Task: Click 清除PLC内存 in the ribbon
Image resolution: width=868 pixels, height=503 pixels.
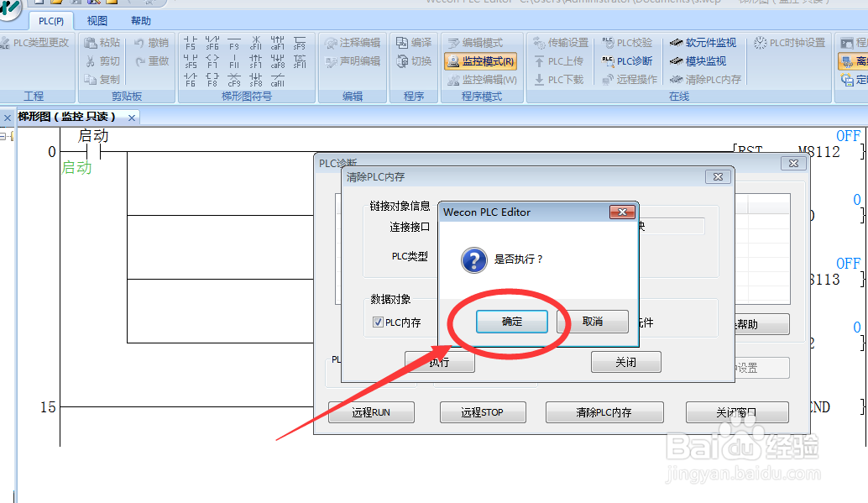Action: click(x=705, y=80)
